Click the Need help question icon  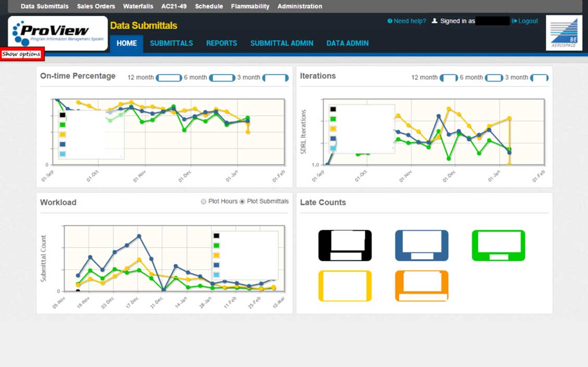point(390,21)
